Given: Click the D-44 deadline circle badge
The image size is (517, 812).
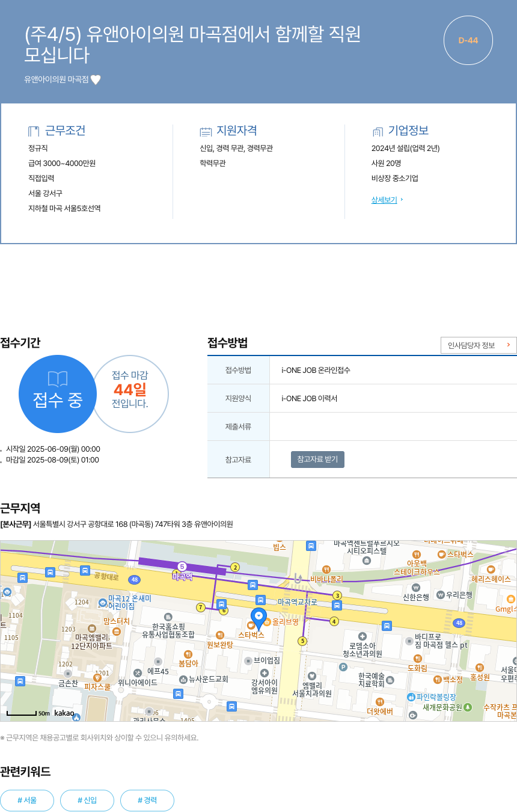Looking at the screenshot, I should pos(468,40).
